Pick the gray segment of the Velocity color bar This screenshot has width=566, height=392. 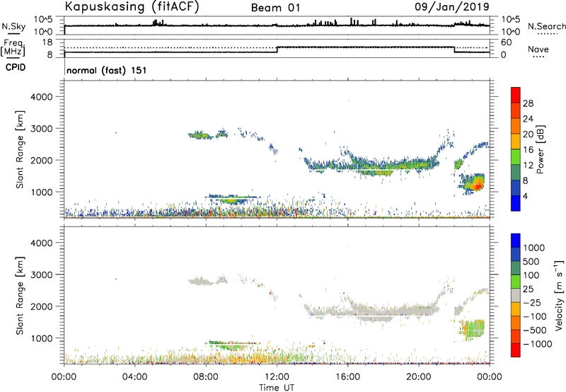516,295
